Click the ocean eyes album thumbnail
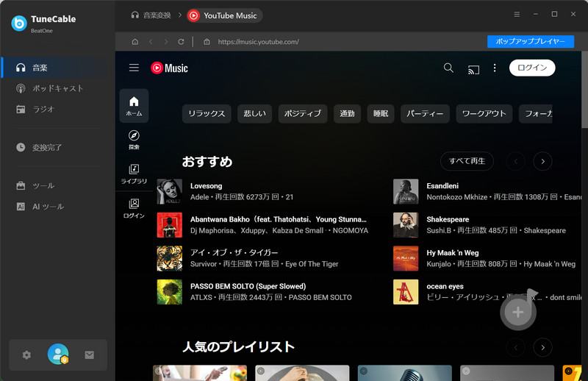The image size is (588, 381). pyautogui.click(x=406, y=292)
